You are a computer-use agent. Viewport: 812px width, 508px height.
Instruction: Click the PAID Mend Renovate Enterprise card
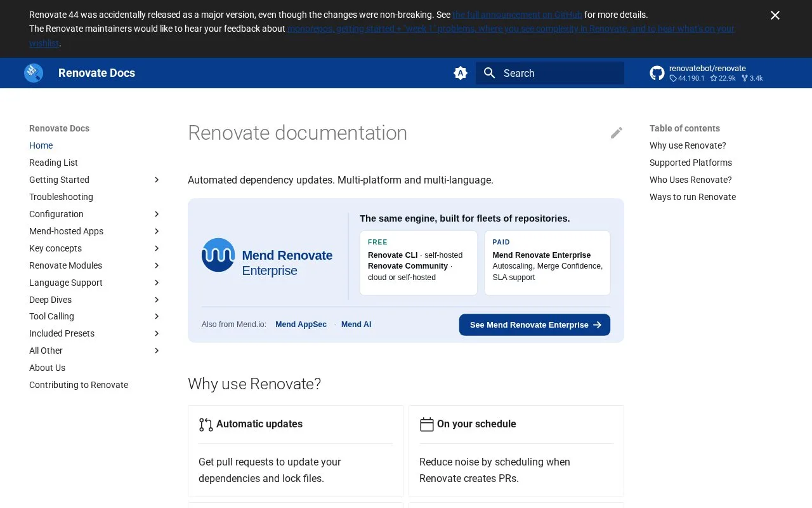[x=547, y=263]
